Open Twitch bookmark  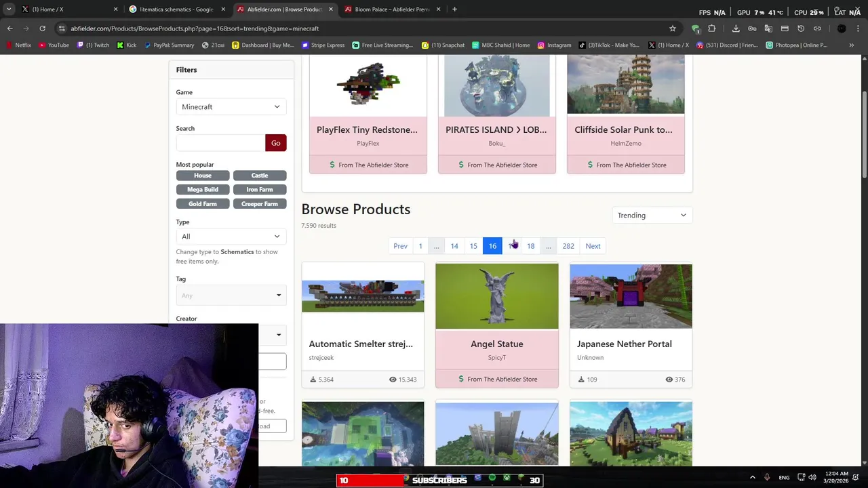click(x=93, y=45)
